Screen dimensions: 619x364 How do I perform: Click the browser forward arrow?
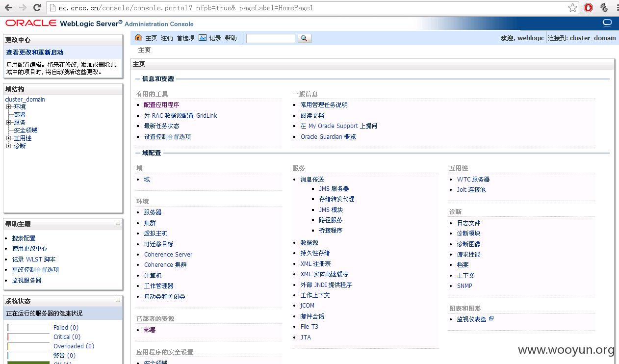[23, 7]
